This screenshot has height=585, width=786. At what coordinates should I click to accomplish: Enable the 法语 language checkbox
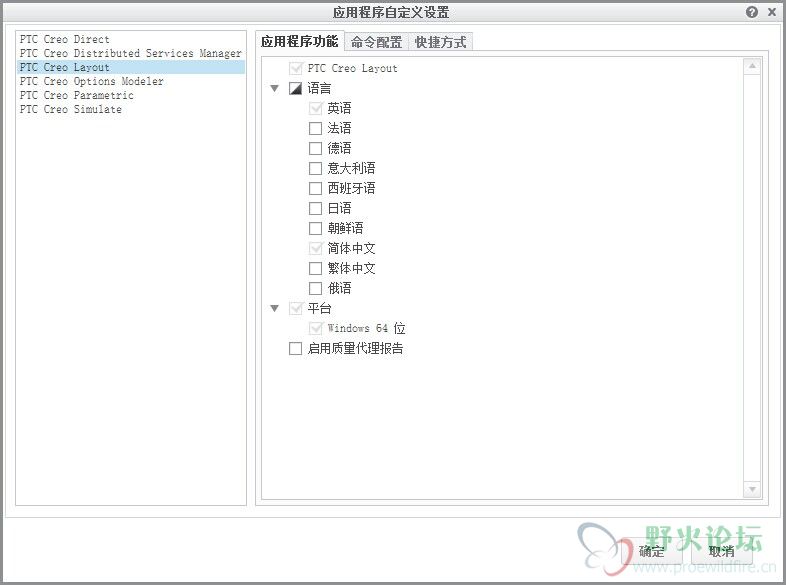(x=315, y=128)
